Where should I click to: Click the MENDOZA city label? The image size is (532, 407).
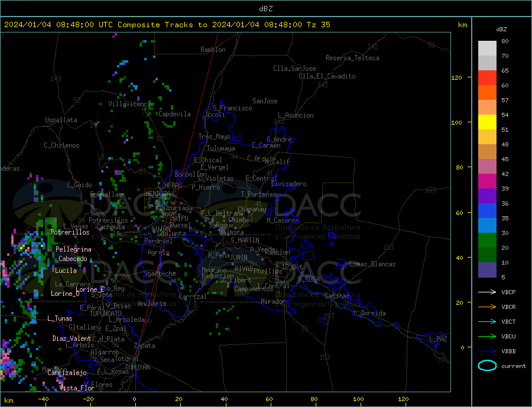(158, 194)
